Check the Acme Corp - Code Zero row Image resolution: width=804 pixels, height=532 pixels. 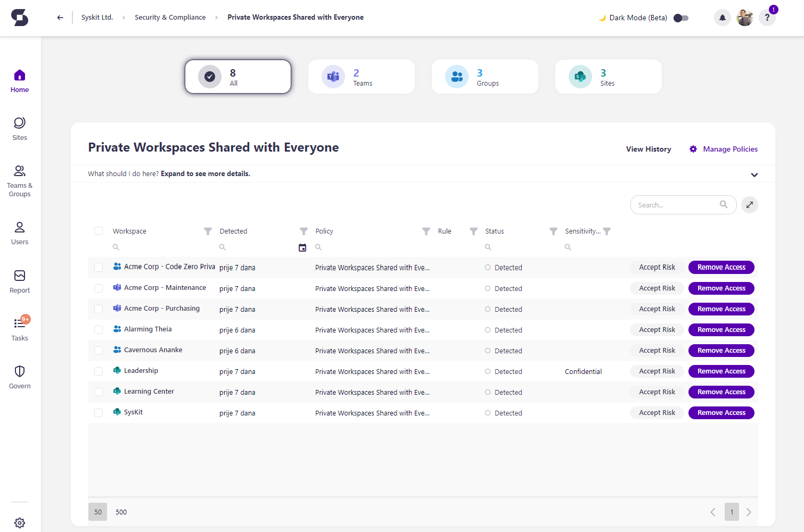(99, 267)
